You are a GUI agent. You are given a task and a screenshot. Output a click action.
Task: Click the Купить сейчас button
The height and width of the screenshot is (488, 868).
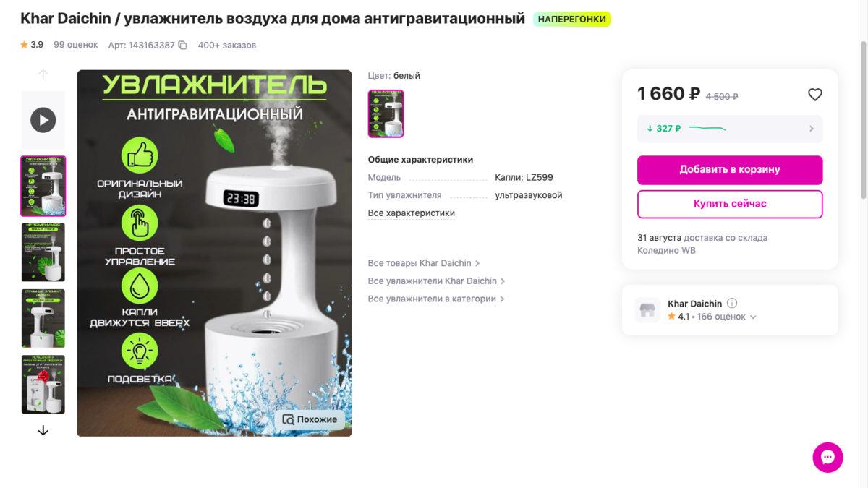pos(730,204)
